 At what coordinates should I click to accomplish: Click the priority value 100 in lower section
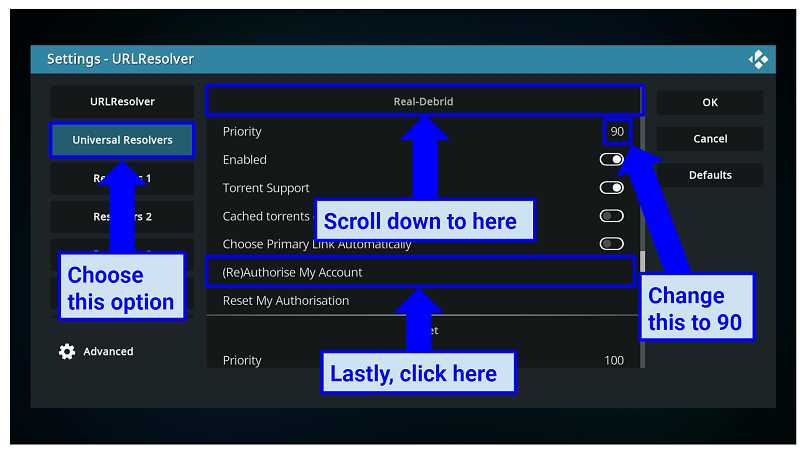click(614, 360)
